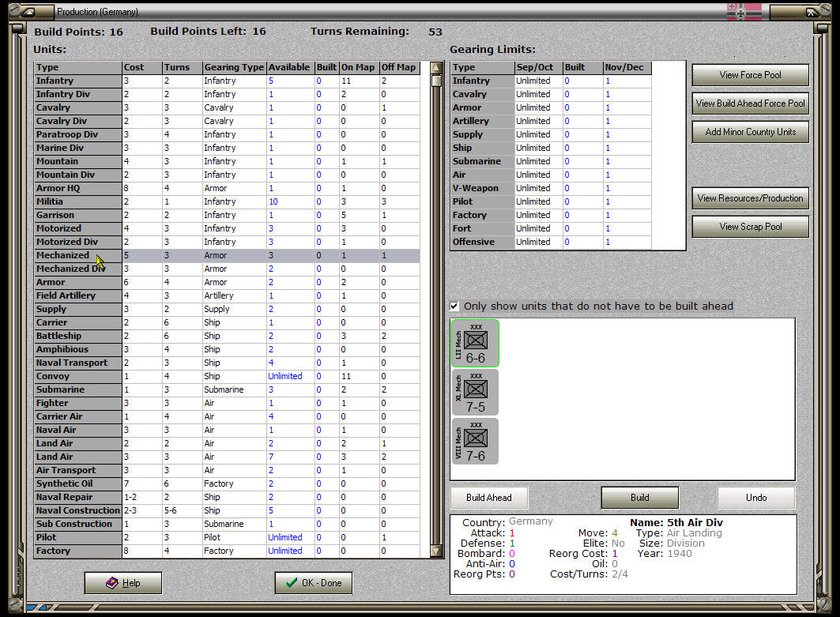Select the Synthetic Oil row
This screenshot has height=617, width=840.
coord(227,483)
